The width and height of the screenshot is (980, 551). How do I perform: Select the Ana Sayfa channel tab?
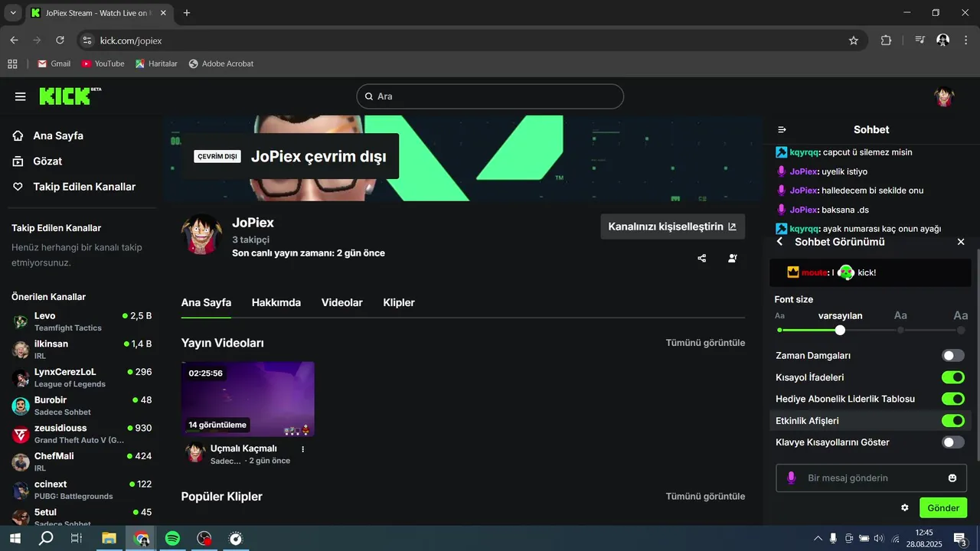(206, 302)
